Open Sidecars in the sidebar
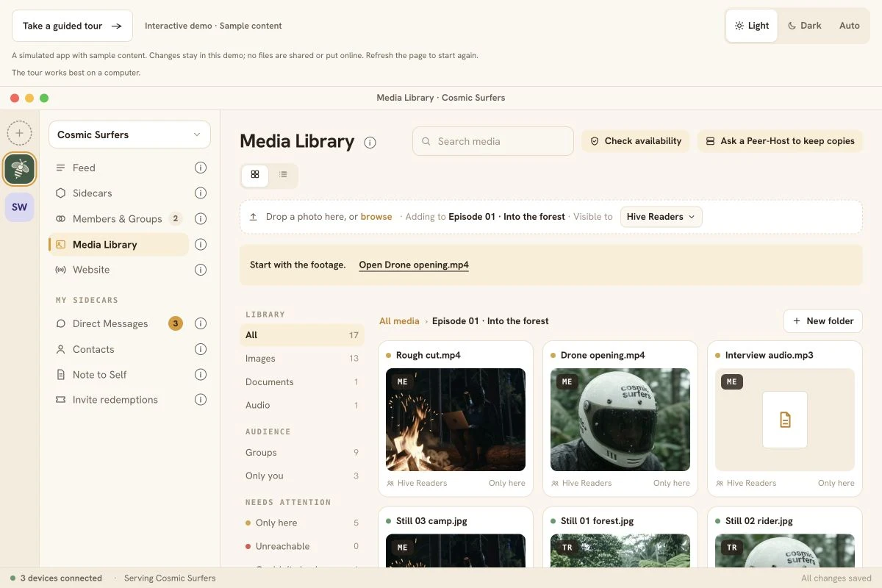This screenshot has height=588, width=882. pyautogui.click(x=118, y=193)
